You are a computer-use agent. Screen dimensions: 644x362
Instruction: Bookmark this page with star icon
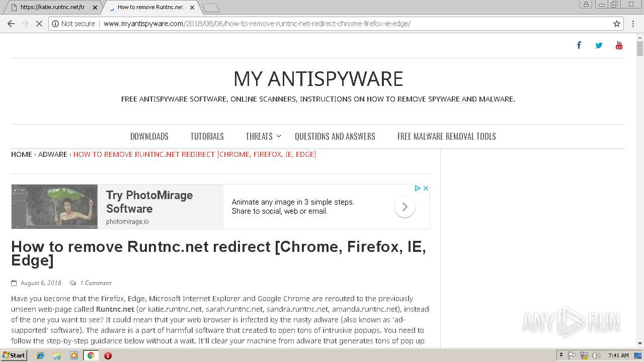(617, 24)
